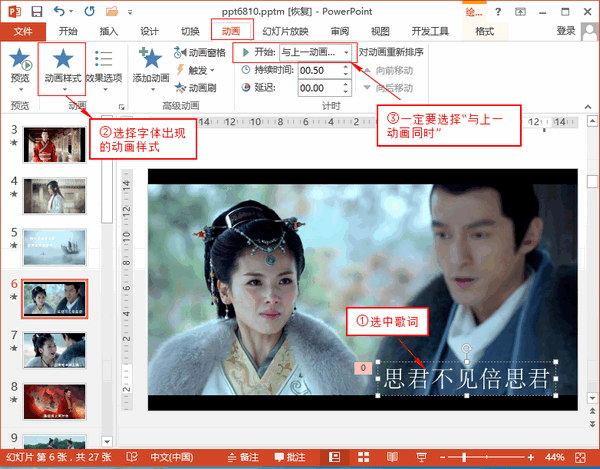
Task: Click the 登录 sign-in link
Action: click(x=566, y=31)
